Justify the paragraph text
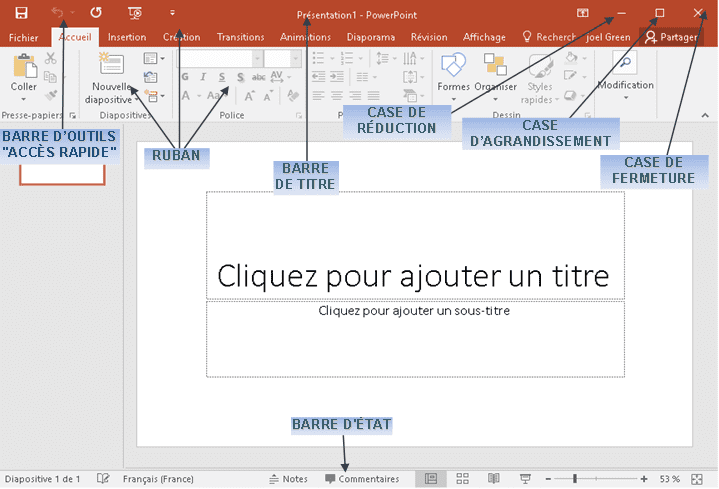Screen dimensions: 719x489 [373, 95]
